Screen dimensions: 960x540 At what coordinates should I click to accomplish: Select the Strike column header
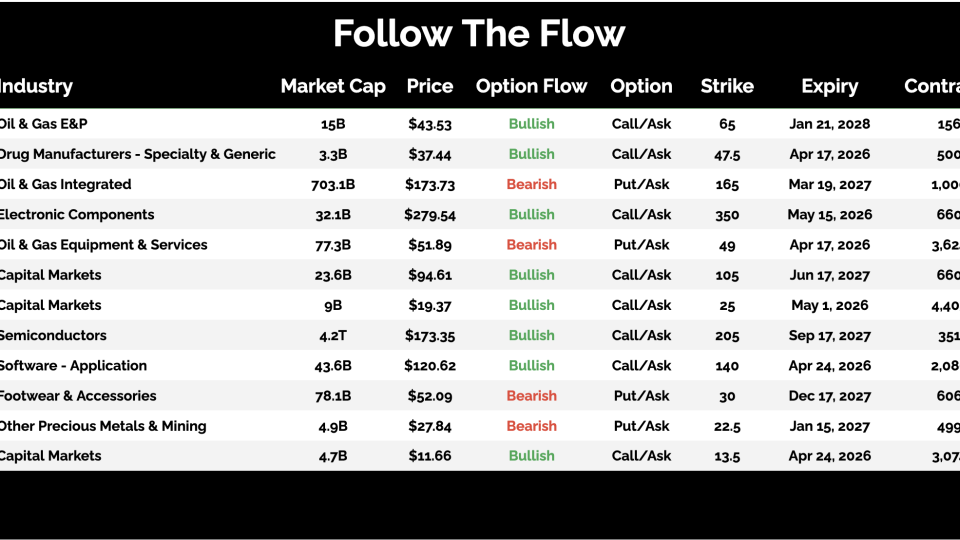click(x=727, y=86)
